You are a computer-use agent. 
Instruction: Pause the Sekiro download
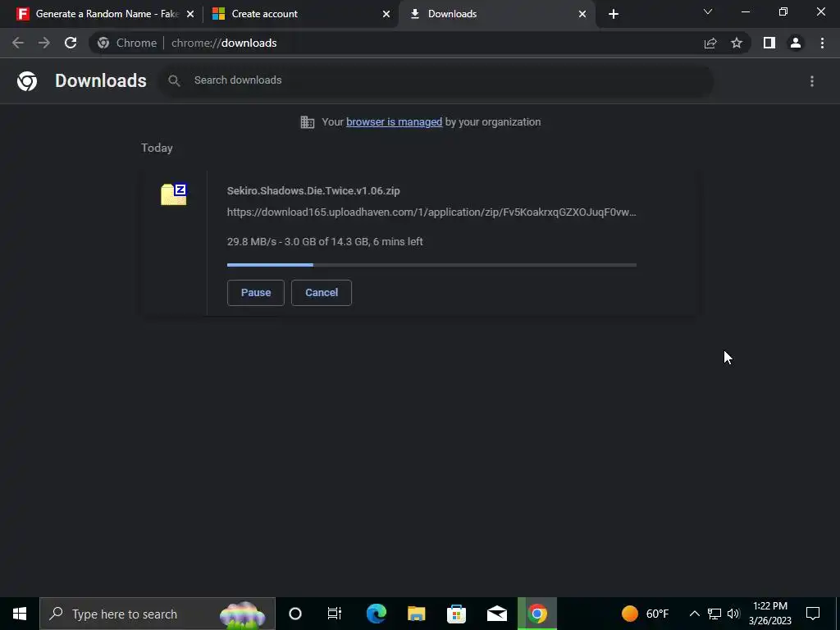[x=256, y=293]
